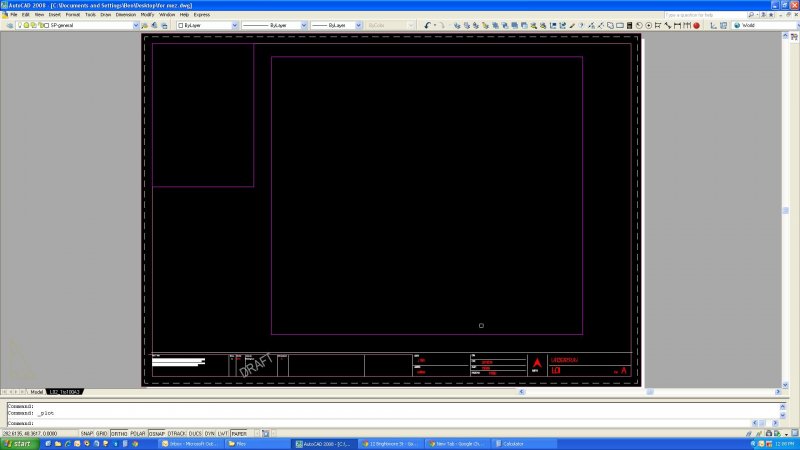Select the L02 layout tab
The height and width of the screenshot is (450, 800).
(65, 392)
